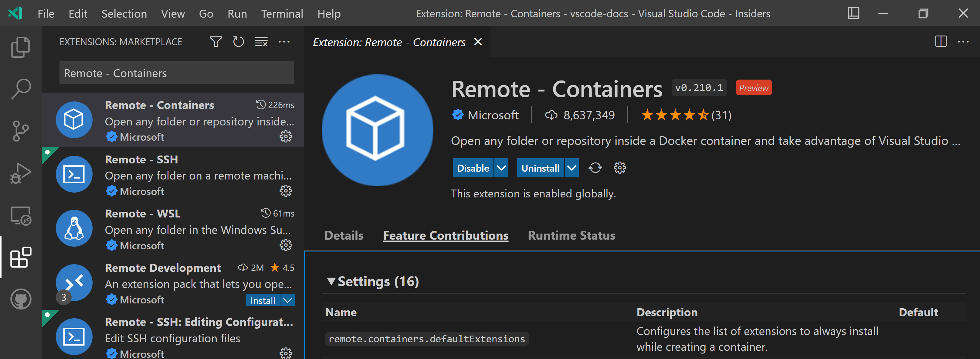Screen dimensions: 980x359
Task: Open the View menu
Action: coord(173,14)
